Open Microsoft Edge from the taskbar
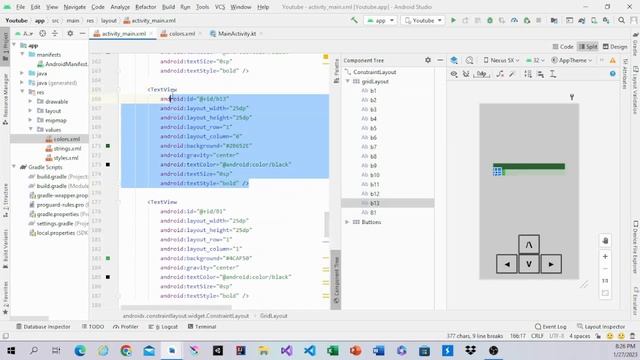640x360 pixels. point(80,351)
